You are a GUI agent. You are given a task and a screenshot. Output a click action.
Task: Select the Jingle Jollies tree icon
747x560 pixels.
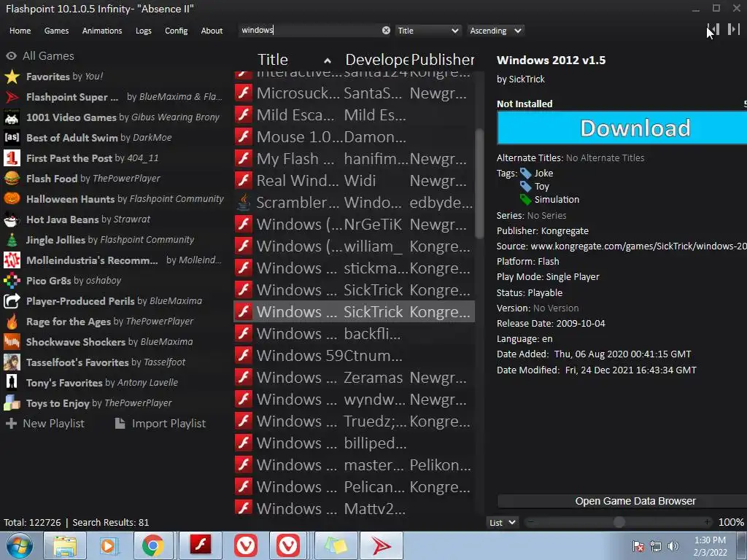click(x=12, y=239)
